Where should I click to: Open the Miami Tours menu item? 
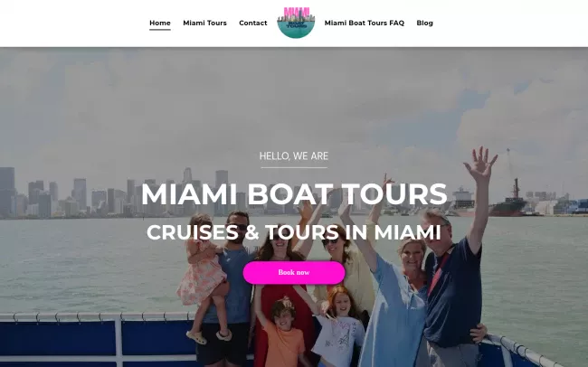click(204, 23)
